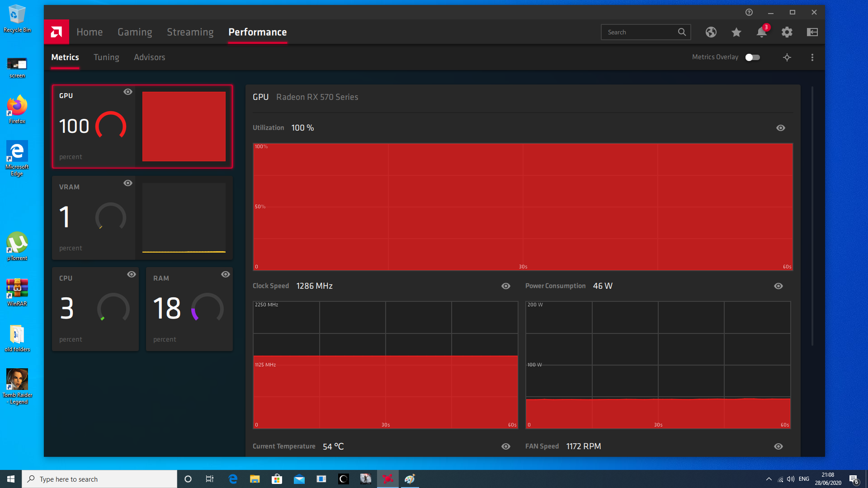The height and width of the screenshot is (488, 868).
Task: Open the settings gear icon
Action: [787, 32]
